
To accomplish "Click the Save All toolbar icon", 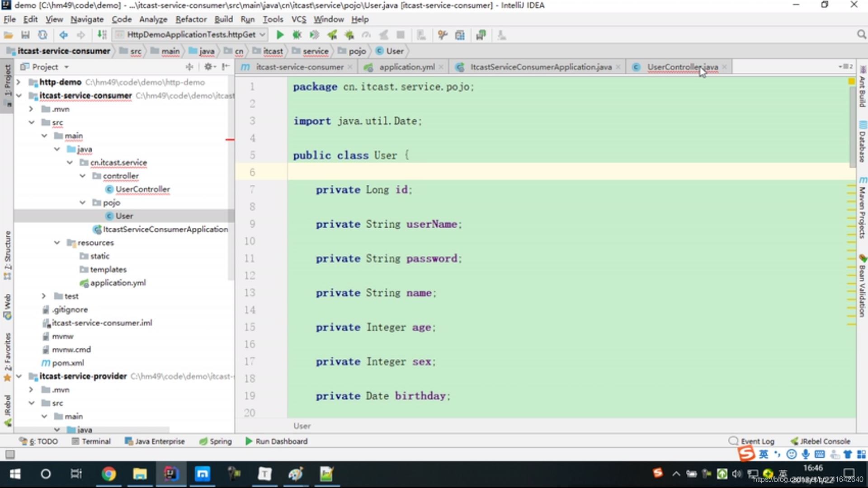I will 25,35.
